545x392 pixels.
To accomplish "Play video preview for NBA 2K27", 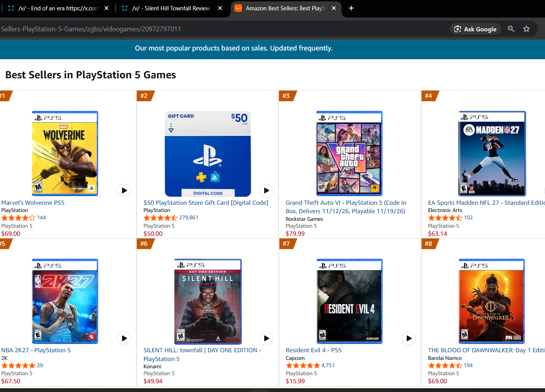I will point(124,338).
